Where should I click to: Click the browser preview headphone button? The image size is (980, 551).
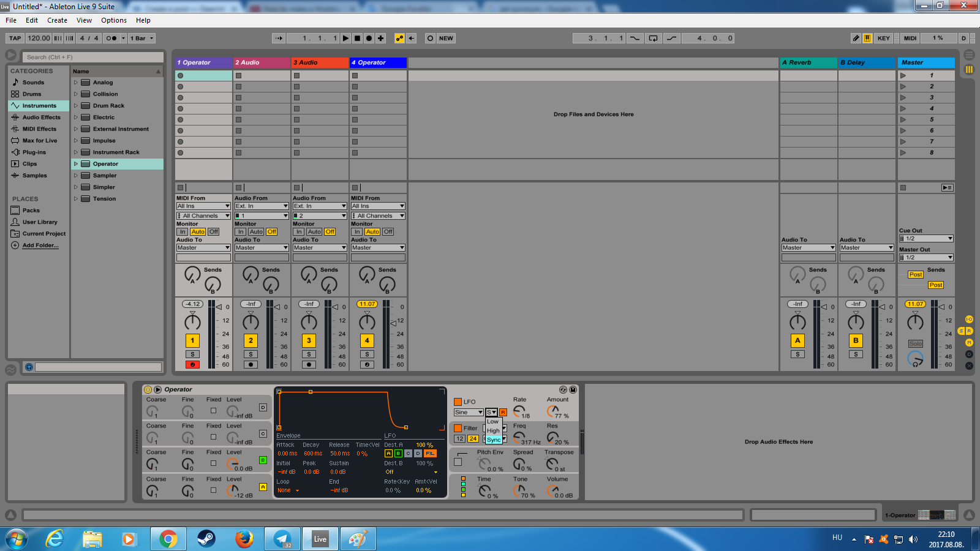29,367
